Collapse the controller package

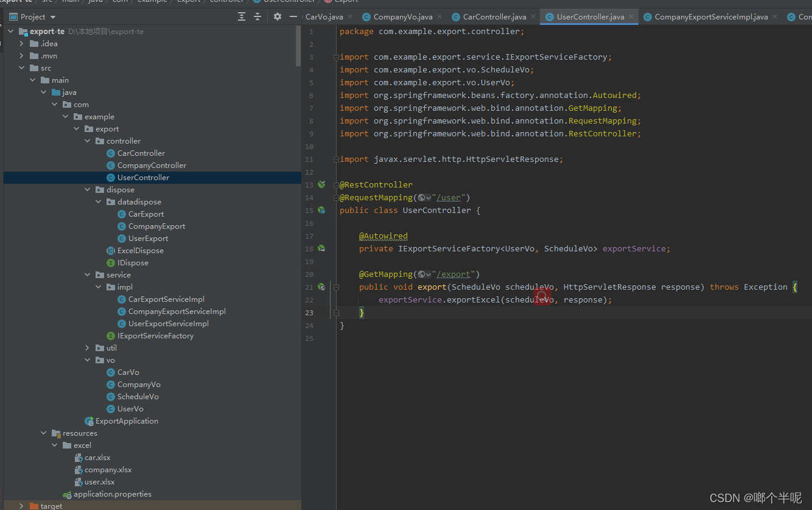point(88,141)
